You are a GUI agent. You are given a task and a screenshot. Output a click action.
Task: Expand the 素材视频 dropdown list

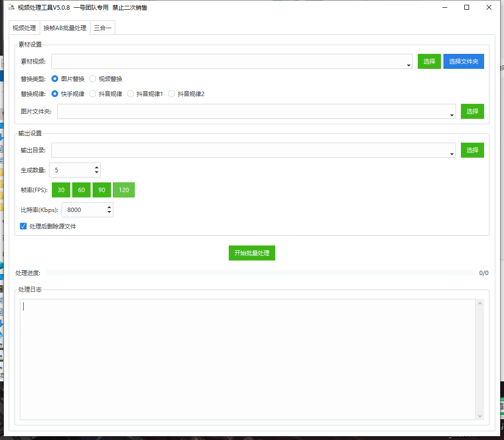pyautogui.click(x=409, y=65)
